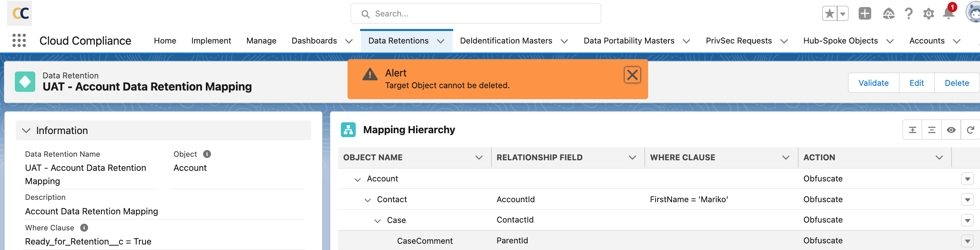Click the expand all hierarchy icon
980x250 pixels.
[912, 130]
